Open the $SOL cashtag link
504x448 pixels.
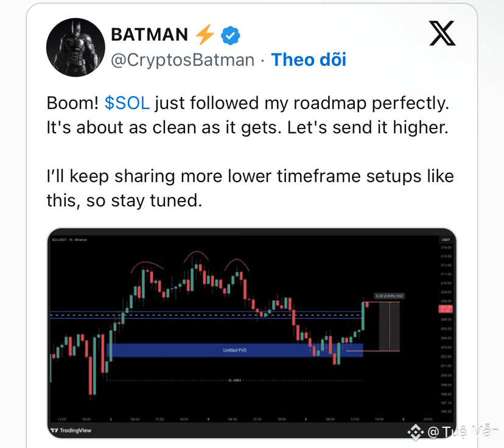point(127,103)
